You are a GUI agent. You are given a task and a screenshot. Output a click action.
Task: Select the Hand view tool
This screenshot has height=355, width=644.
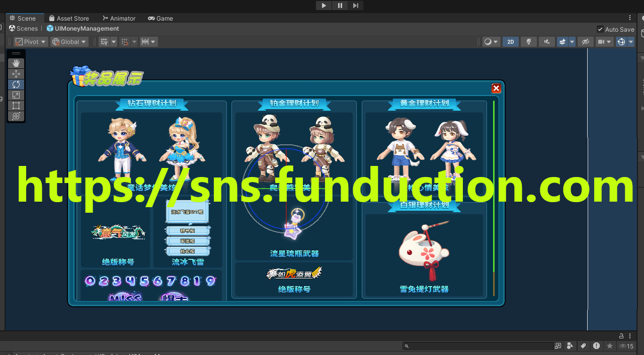[x=16, y=63]
